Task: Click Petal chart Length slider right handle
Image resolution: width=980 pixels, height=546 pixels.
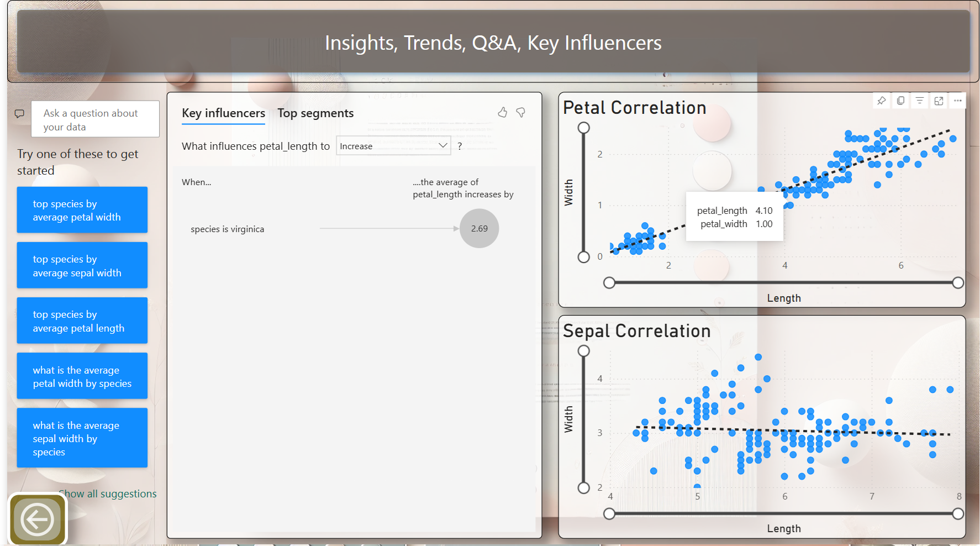Action: 958,282
